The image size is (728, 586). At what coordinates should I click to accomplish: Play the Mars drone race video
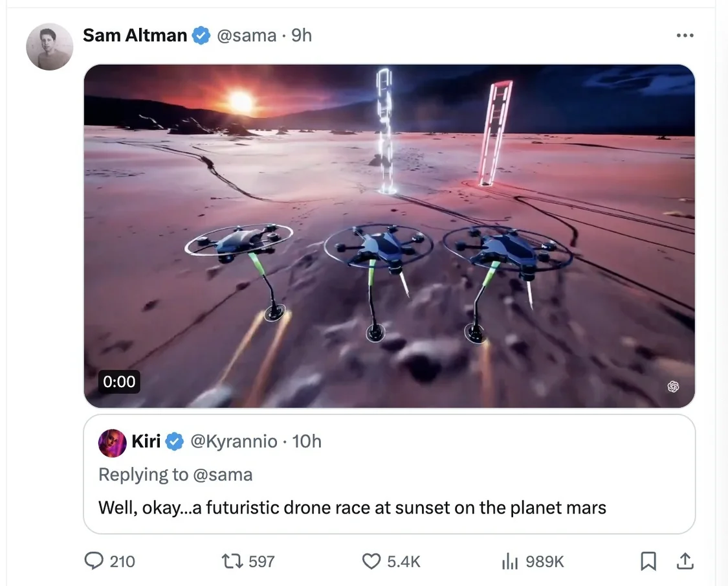pos(389,236)
